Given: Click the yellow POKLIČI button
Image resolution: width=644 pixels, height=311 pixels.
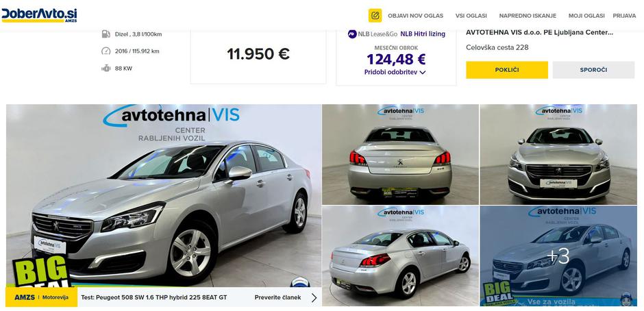Looking at the screenshot, I should pyautogui.click(x=507, y=70).
